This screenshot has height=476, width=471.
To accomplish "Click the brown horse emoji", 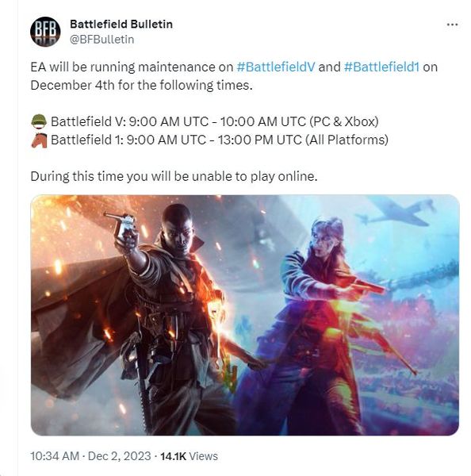I will point(39,140).
